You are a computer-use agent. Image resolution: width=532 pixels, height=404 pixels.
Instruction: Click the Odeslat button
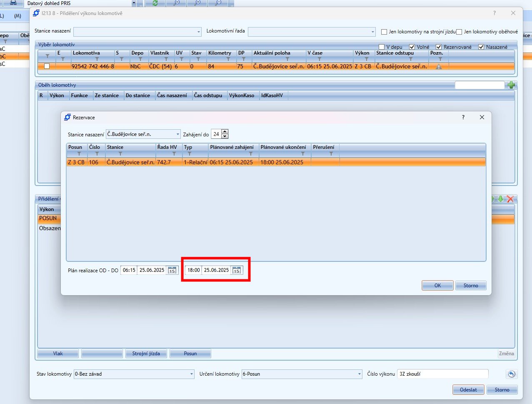pyautogui.click(x=468, y=390)
